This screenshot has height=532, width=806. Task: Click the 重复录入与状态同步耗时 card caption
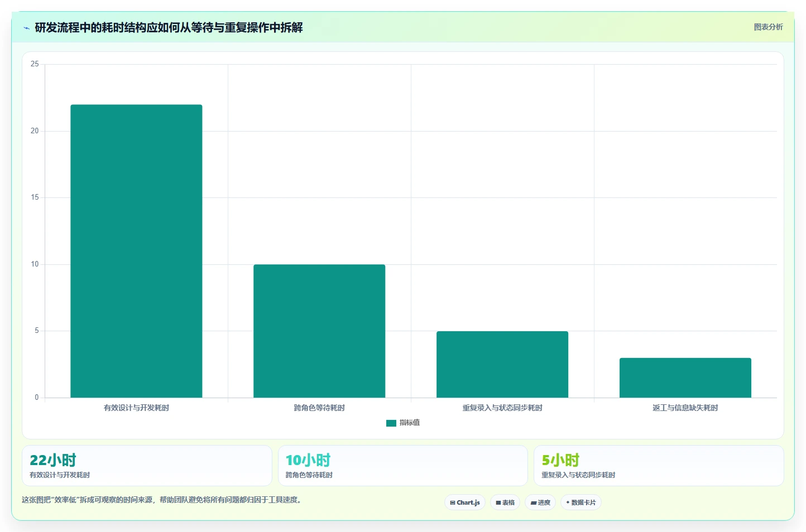pos(578,475)
